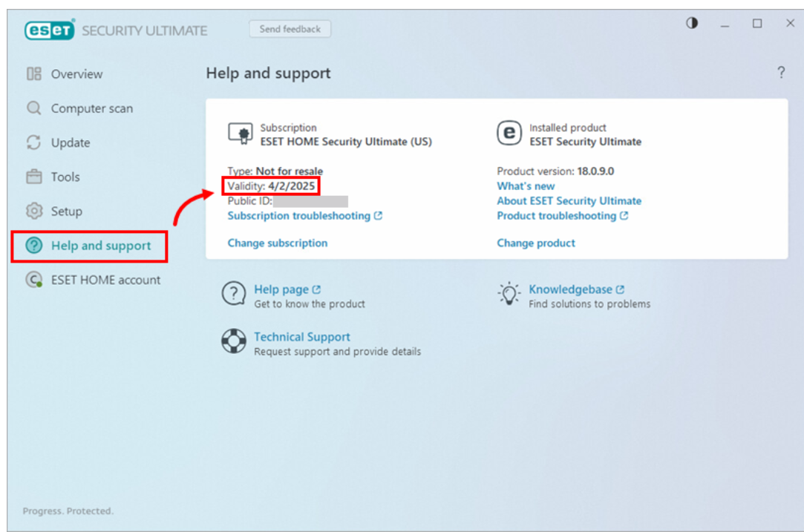Click external-link icon next to Product troubleshooting

pos(624,216)
